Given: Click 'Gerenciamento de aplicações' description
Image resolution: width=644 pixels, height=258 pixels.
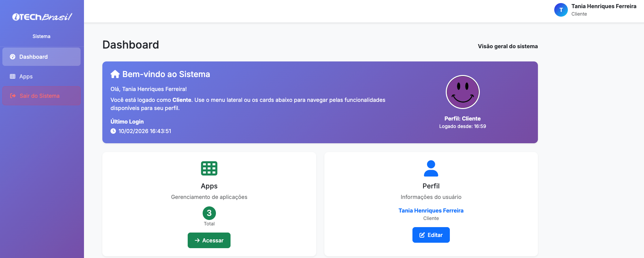Looking at the screenshot, I should [209, 197].
